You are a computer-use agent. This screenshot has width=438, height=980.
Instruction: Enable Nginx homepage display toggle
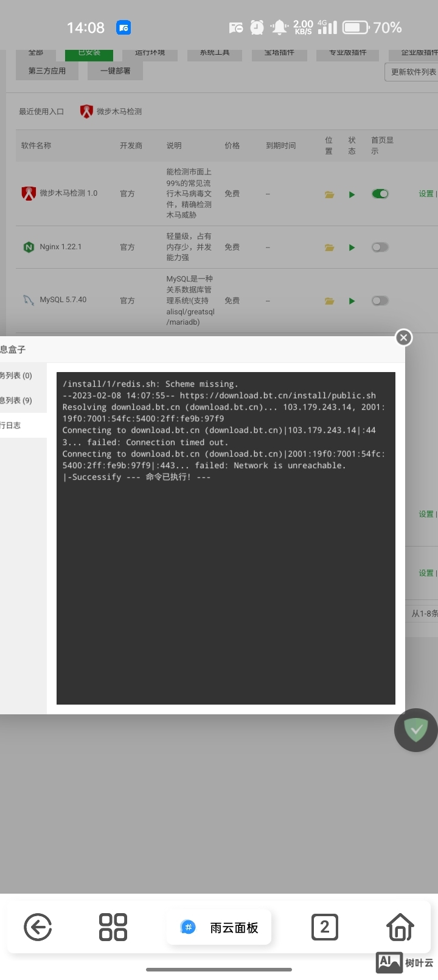(x=380, y=247)
